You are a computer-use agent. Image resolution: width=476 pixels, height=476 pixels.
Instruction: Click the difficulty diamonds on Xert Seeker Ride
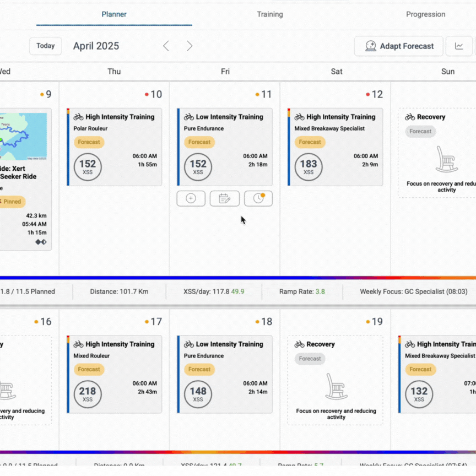(41, 242)
